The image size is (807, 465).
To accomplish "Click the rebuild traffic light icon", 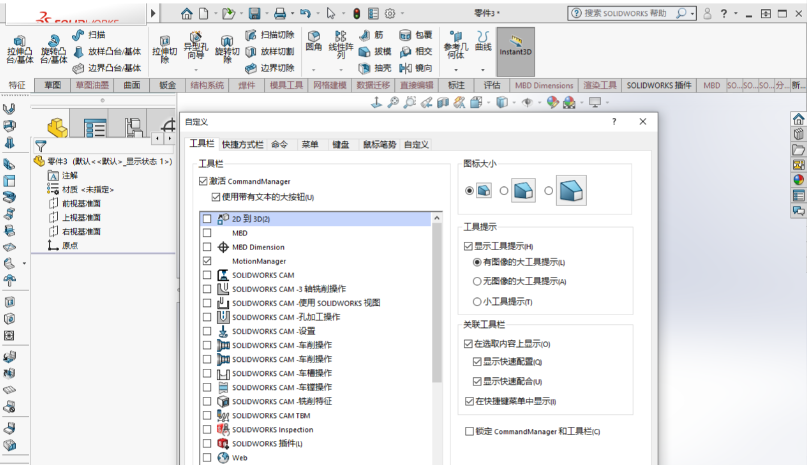I will (x=357, y=13).
